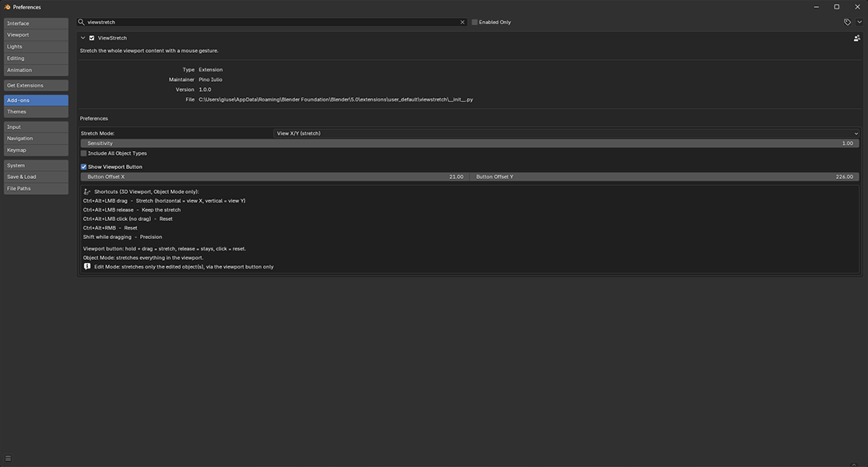This screenshot has width=868, height=467.
Task: Click the version 1.0.0 text
Action: coord(205,90)
